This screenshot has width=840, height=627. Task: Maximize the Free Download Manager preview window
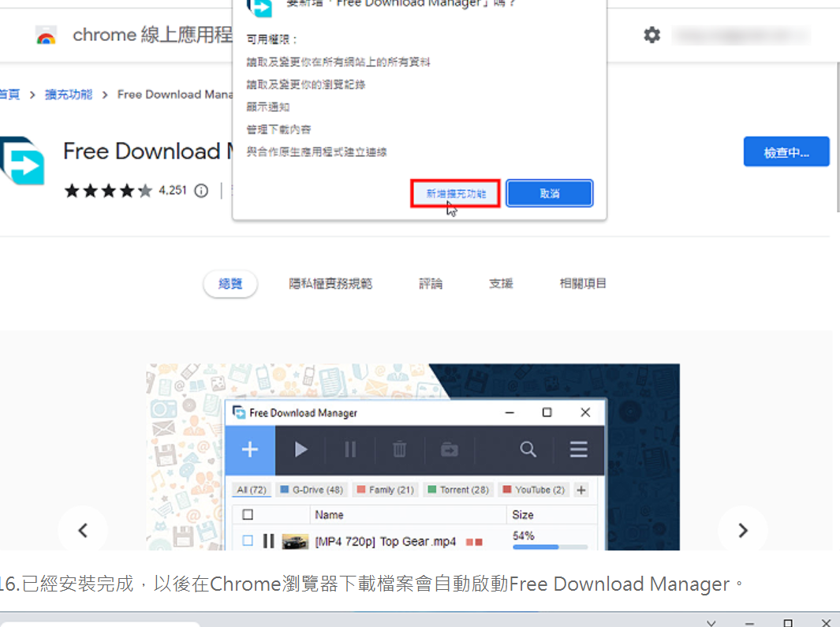[x=547, y=412]
